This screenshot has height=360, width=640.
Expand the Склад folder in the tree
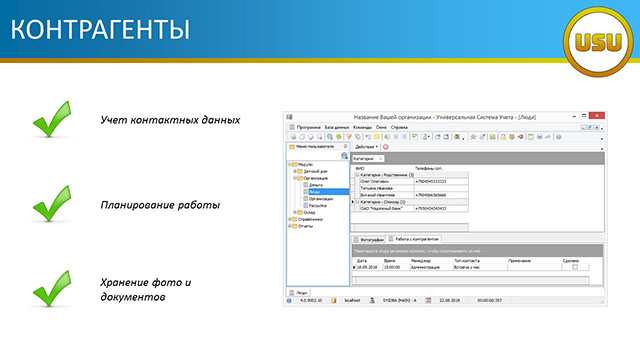point(295,212)
